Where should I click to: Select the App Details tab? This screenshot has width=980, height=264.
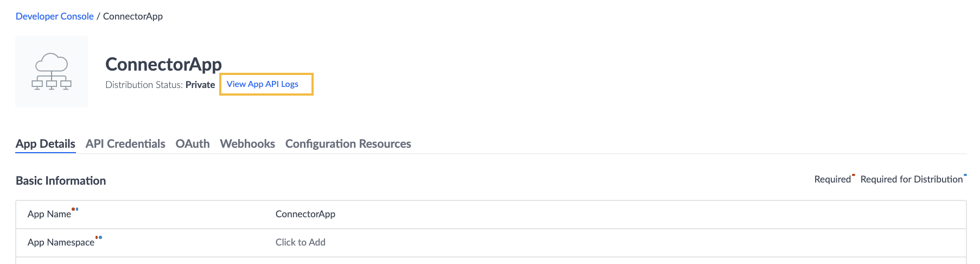[46, 144]
